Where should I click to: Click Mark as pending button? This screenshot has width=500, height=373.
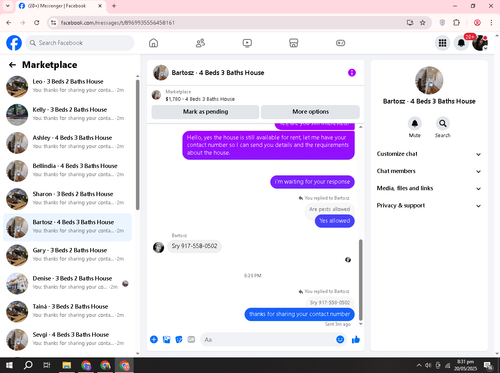point(205,112)
